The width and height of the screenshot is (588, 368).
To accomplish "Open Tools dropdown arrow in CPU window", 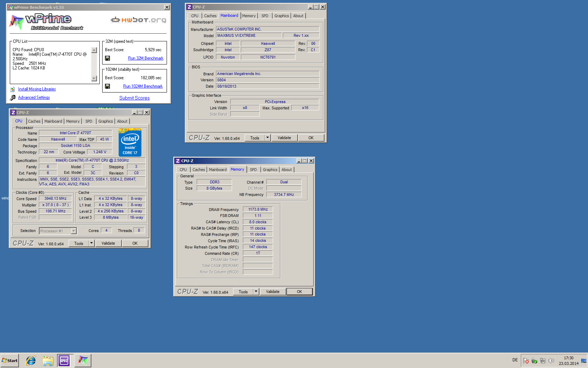I will (92, 243).
